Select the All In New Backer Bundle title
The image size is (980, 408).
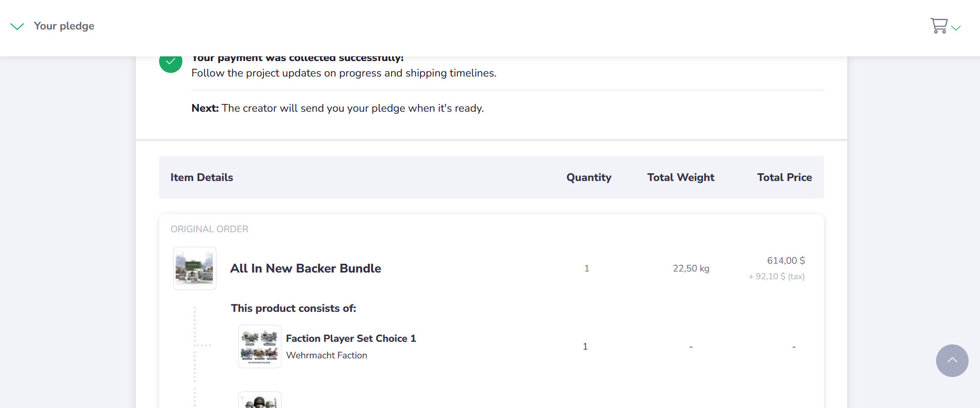coord(306,268)
